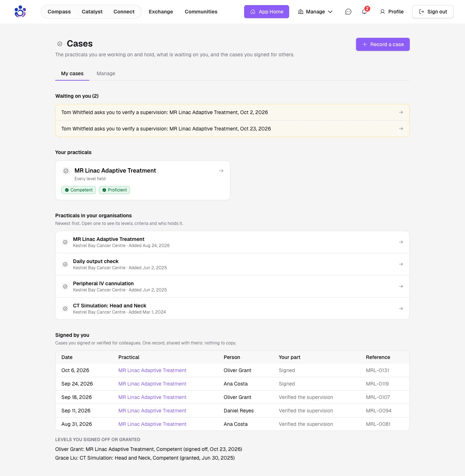
Task: Switch to the Manage tab under Cases
Action: (x=106, y=73)
